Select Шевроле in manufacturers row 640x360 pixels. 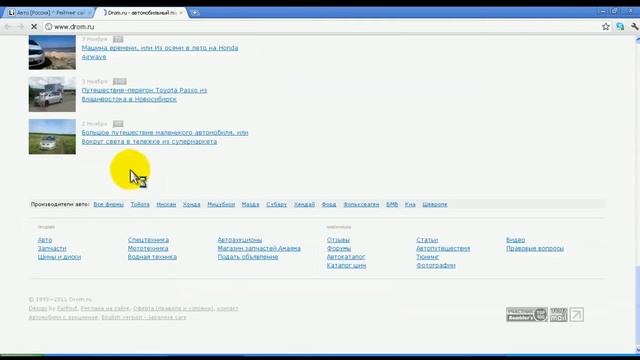point(435,204)
